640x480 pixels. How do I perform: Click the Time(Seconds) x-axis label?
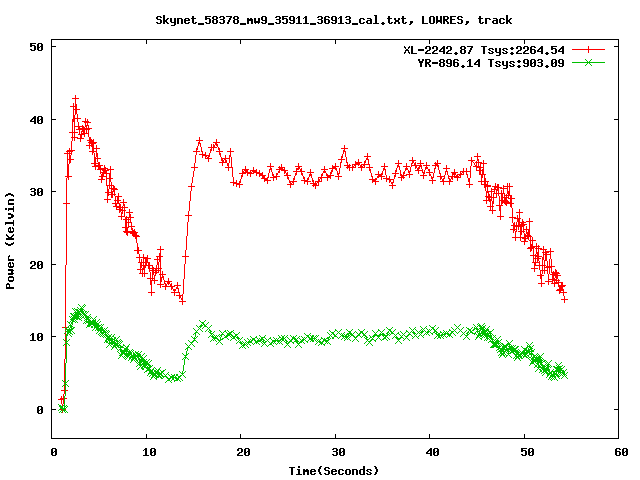tap(334, 471)
